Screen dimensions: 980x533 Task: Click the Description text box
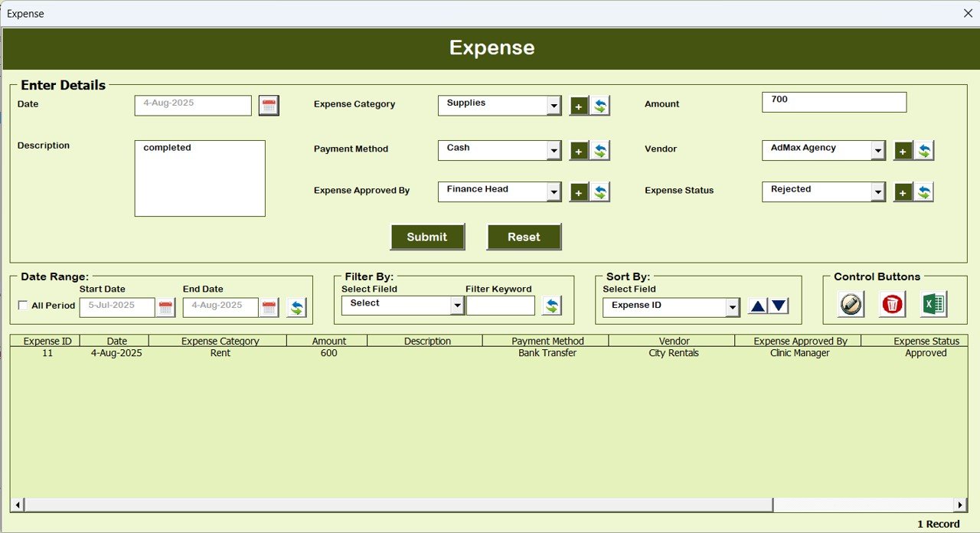[x=200, y=178]
